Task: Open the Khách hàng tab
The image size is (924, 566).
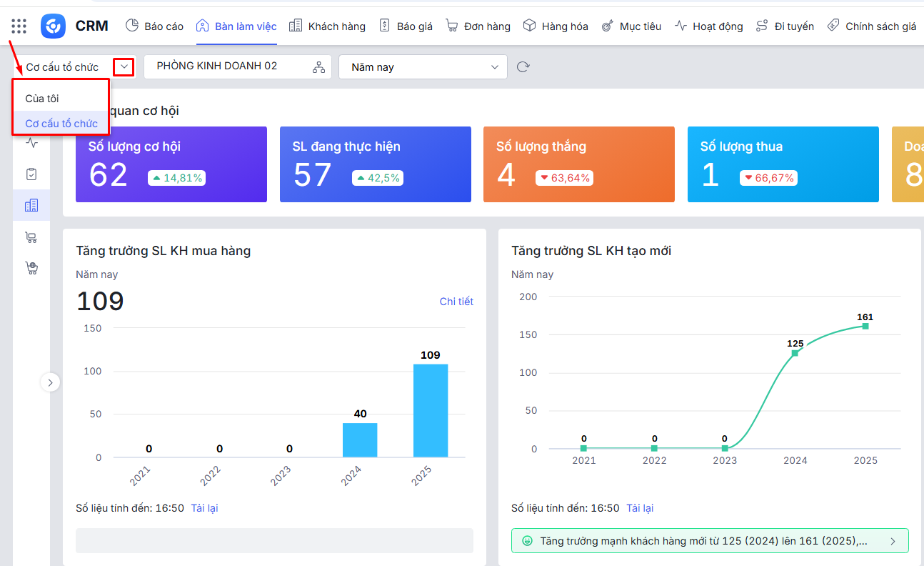Action: pyautogui.click(x=328, y=26)
